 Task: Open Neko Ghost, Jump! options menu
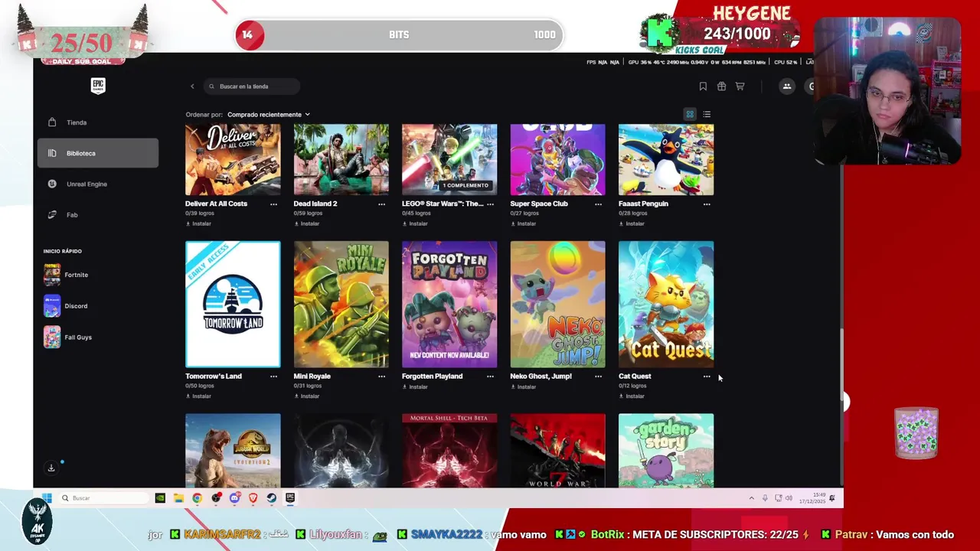pos(598,377)
